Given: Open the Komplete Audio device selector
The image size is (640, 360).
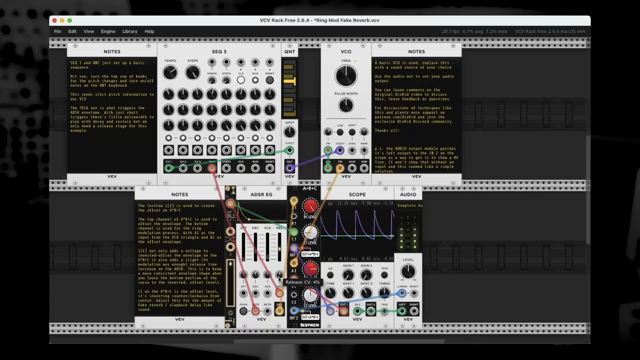Looking at the screenshot, I should pos(408,206).
